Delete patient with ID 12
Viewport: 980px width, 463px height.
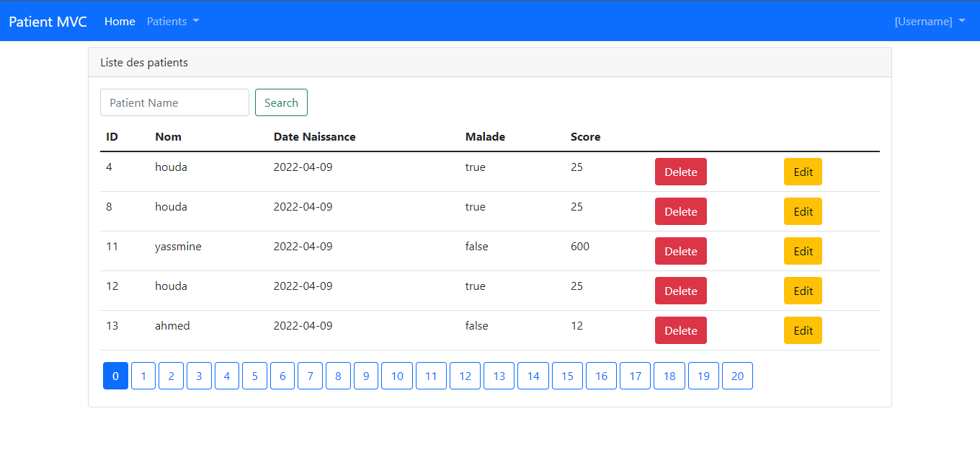click(x=681, y=291)
